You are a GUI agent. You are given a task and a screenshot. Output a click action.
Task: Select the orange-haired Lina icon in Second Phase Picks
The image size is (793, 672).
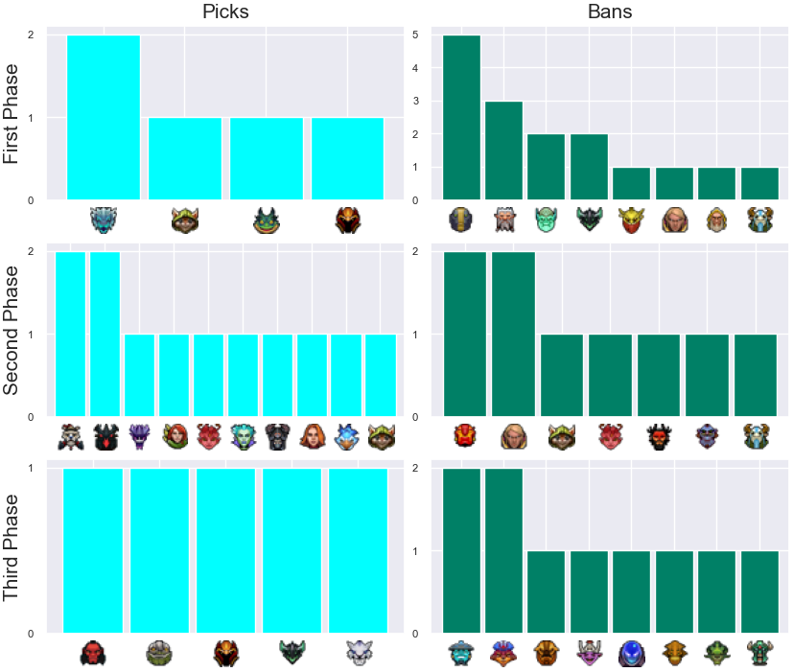coord(313,436)
